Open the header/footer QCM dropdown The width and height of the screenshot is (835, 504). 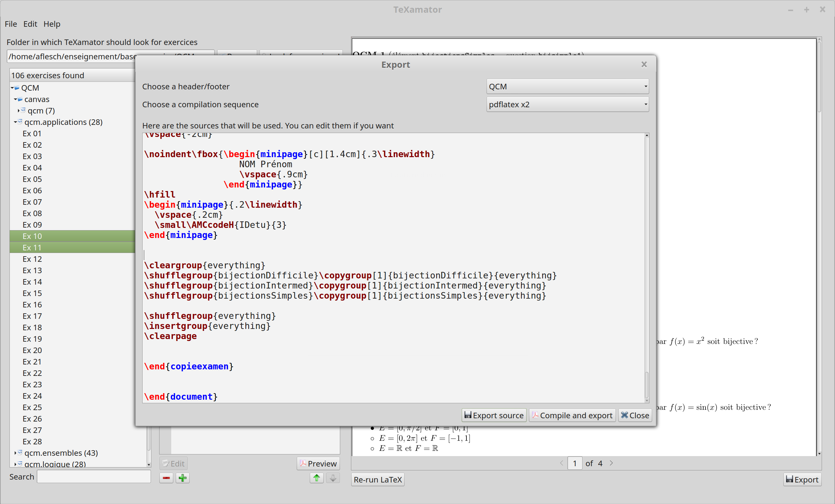568,86
